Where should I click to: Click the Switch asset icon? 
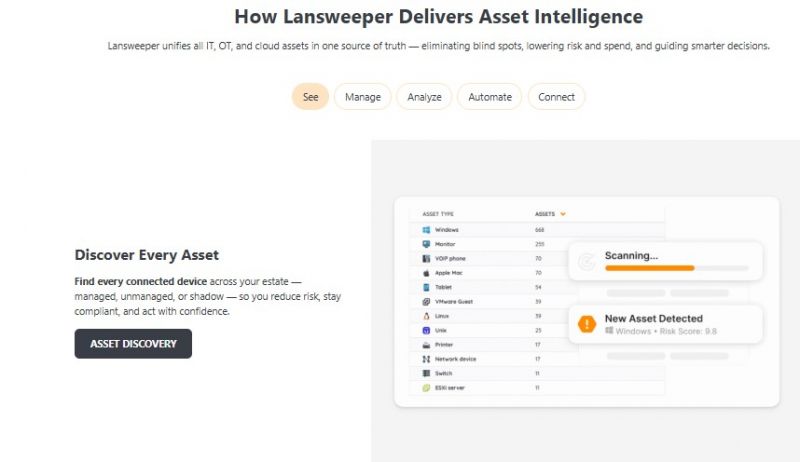point(426,373)
